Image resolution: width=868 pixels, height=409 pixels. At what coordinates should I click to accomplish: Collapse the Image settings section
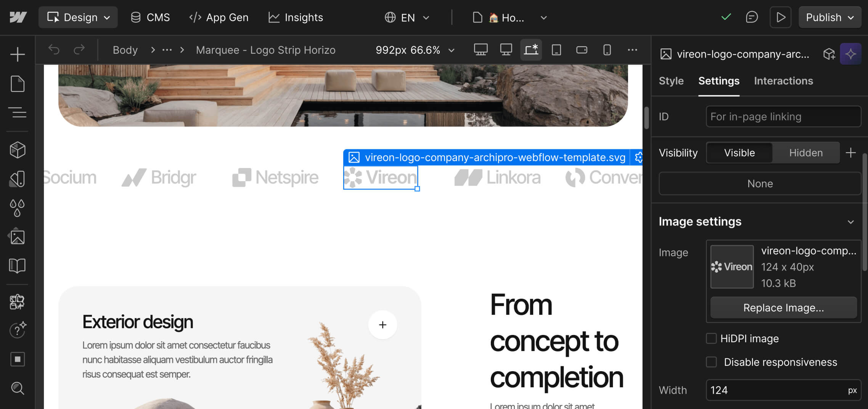tap(850, 222)
